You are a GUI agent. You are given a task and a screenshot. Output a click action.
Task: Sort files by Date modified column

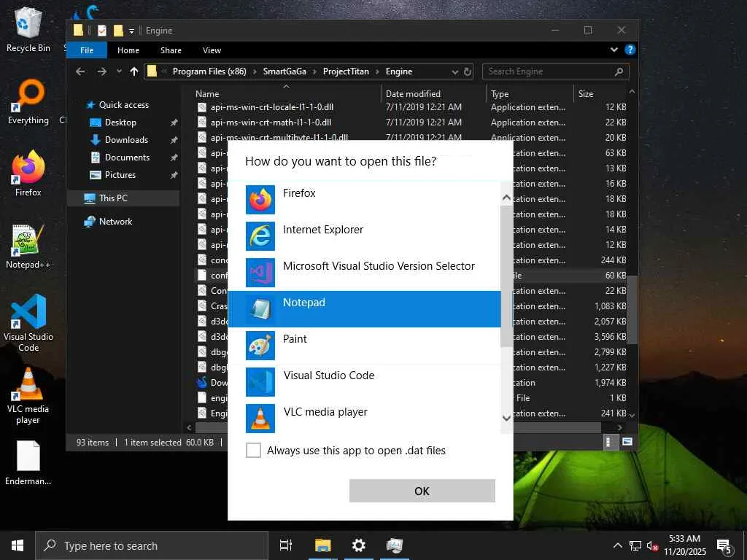point(413,94)
